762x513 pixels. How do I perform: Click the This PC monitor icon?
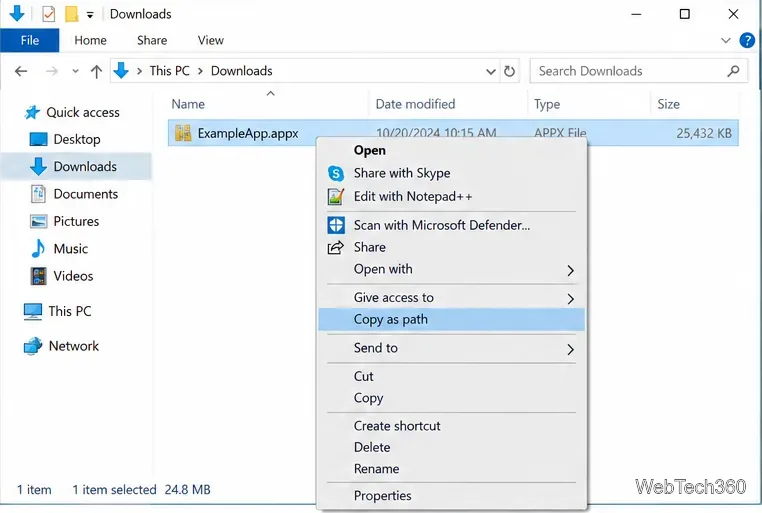[x=33, y=311]
